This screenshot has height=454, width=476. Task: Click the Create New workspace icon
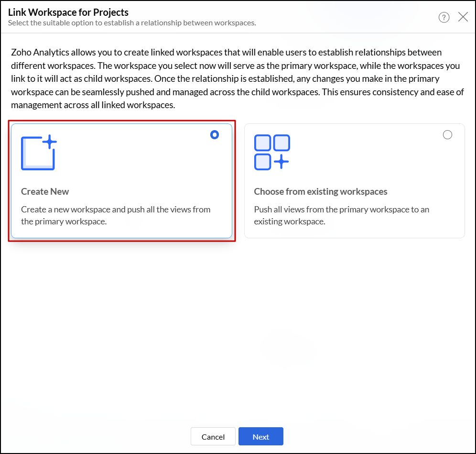pos(38,153)
